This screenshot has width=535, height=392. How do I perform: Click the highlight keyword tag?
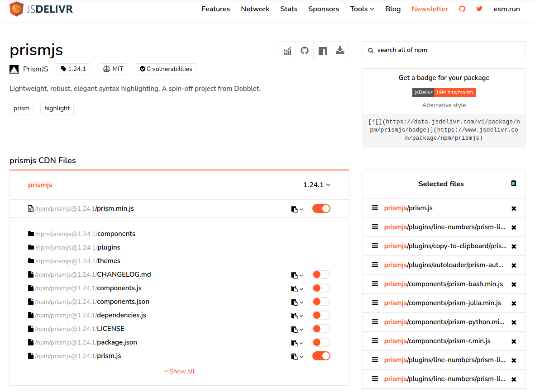coord(57,109)
